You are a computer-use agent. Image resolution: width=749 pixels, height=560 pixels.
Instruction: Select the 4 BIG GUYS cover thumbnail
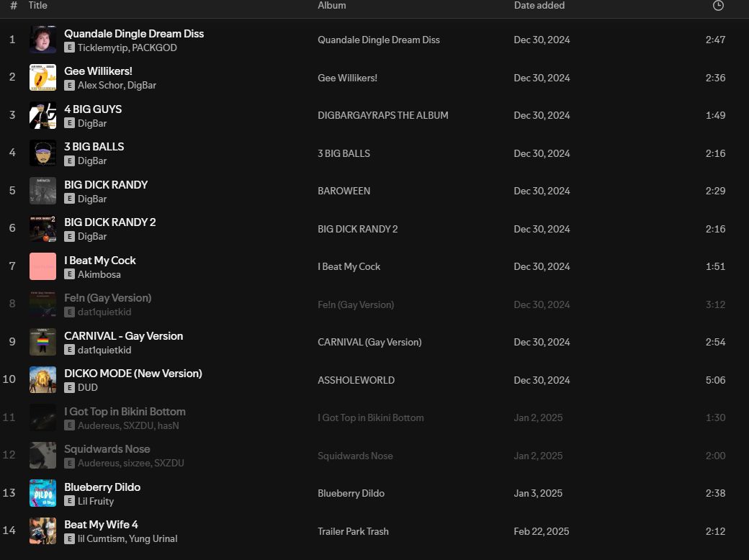pos(42,115)
